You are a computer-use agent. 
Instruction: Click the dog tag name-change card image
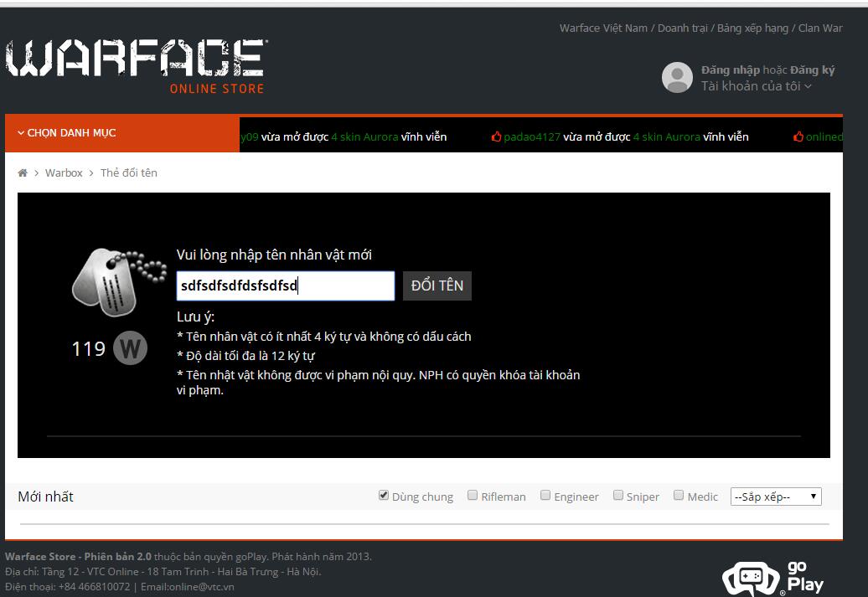pyautogui.click(x=119, y=281)
